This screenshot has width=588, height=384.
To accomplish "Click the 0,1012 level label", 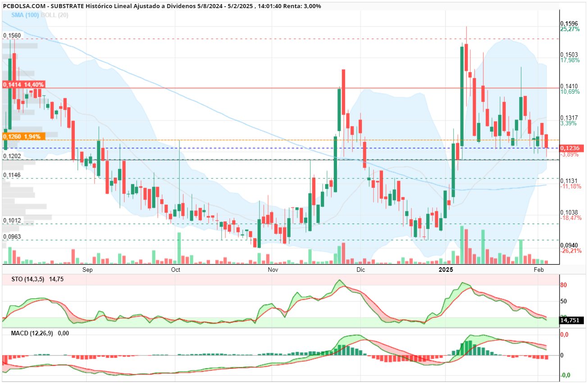I will pyautogui.click(x=12, y=220).
